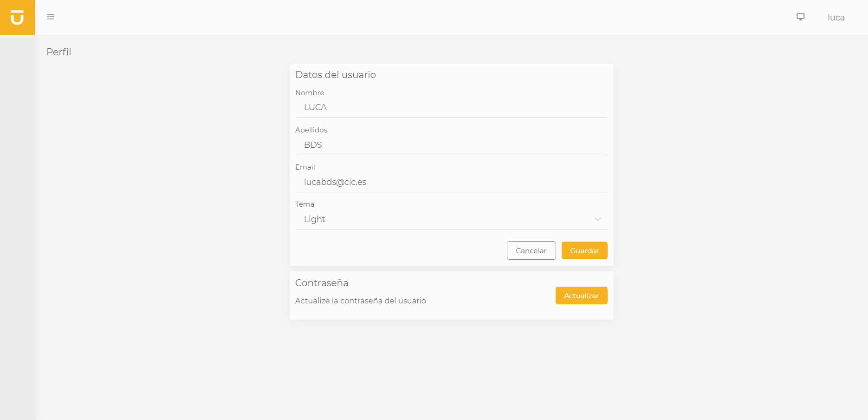868x420 pixels.
Task: Click the Contraseña section heading
Action: pos(322,283)
